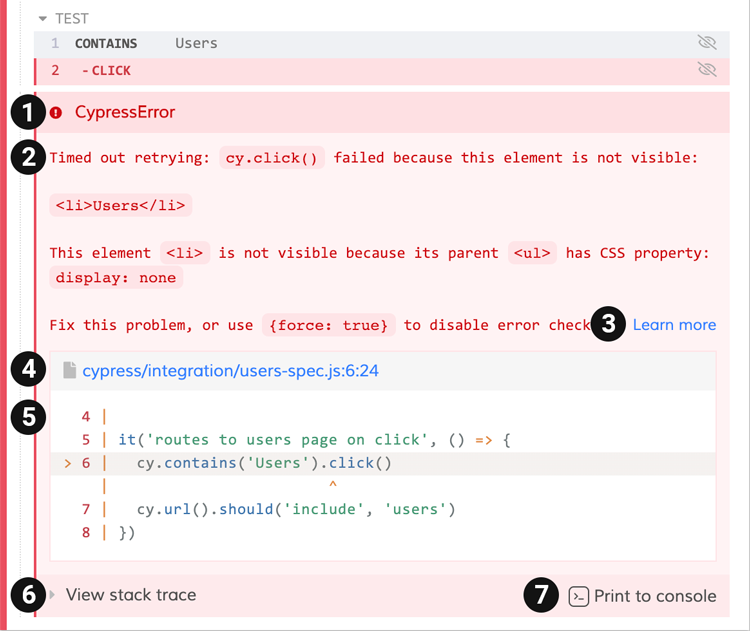
Task: Click the View stack trace label
Action: click(x=131, y=595)
